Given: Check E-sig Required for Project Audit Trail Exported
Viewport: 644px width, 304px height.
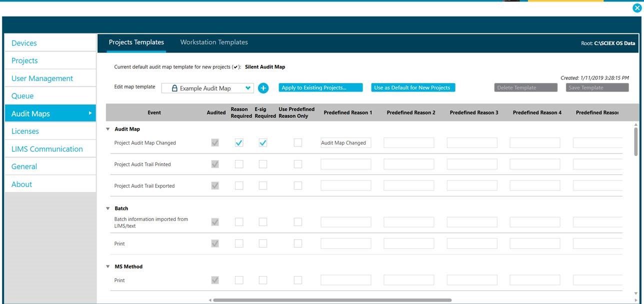Looking at the screenshot, I should tap(263, 186).
